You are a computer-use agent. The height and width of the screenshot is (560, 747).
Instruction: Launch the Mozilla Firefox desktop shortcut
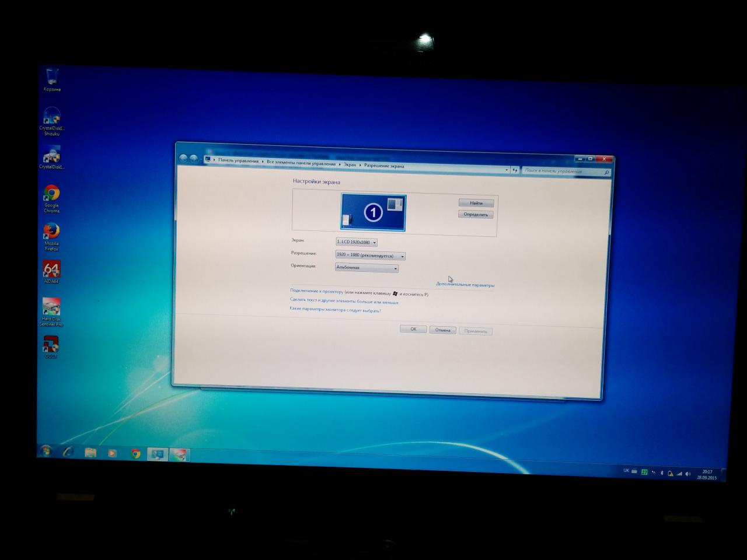click(51, 232)
